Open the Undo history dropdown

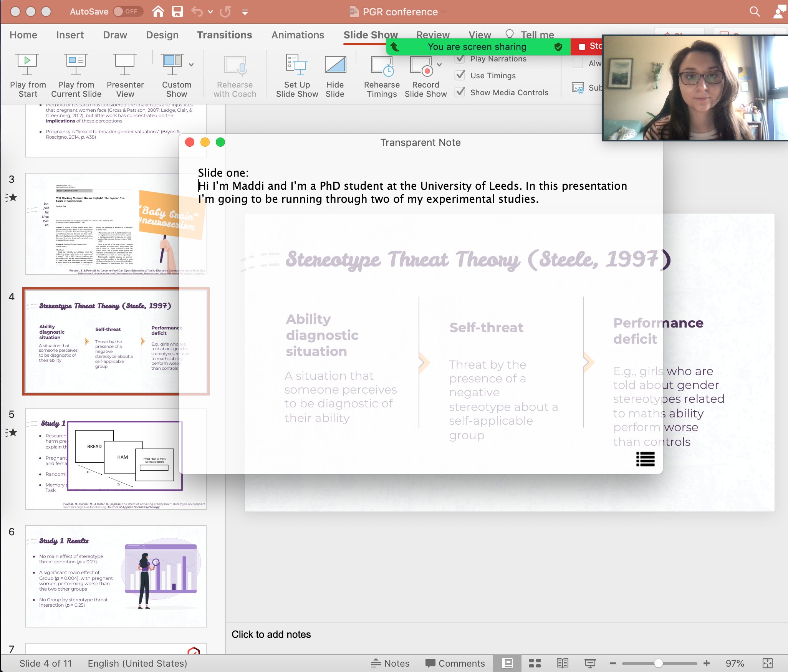pyautogui.click(x=210, y=12)
